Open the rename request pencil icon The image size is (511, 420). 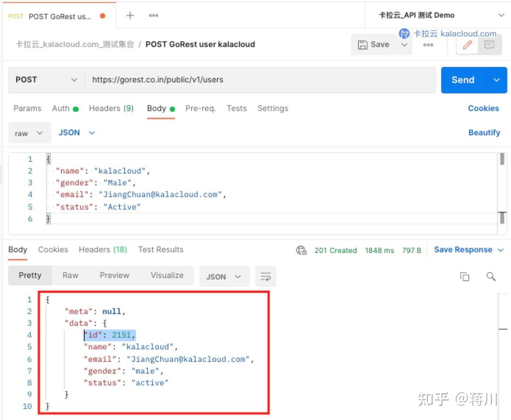click(467, 45)
